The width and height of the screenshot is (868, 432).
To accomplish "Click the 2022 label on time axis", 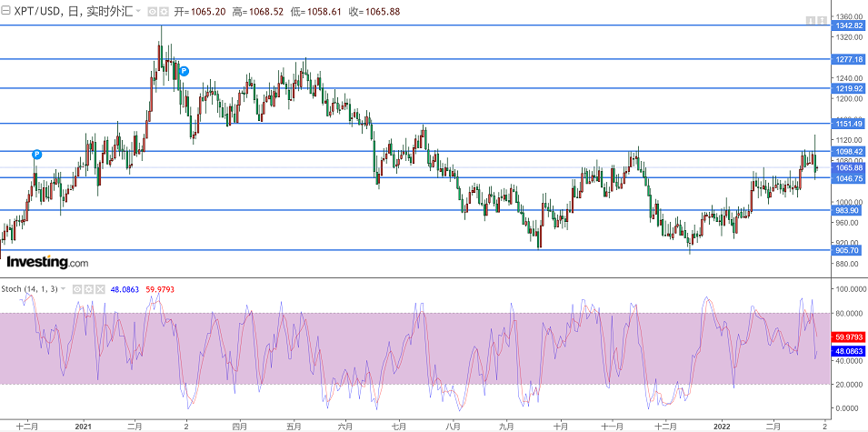I will [x=722, y=427].
